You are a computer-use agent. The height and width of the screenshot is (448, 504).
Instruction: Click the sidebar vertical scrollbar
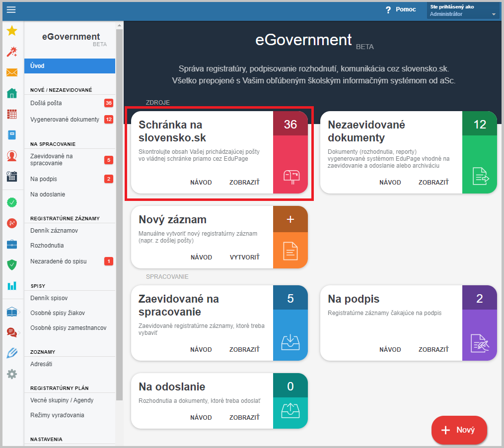pos(119,214)
